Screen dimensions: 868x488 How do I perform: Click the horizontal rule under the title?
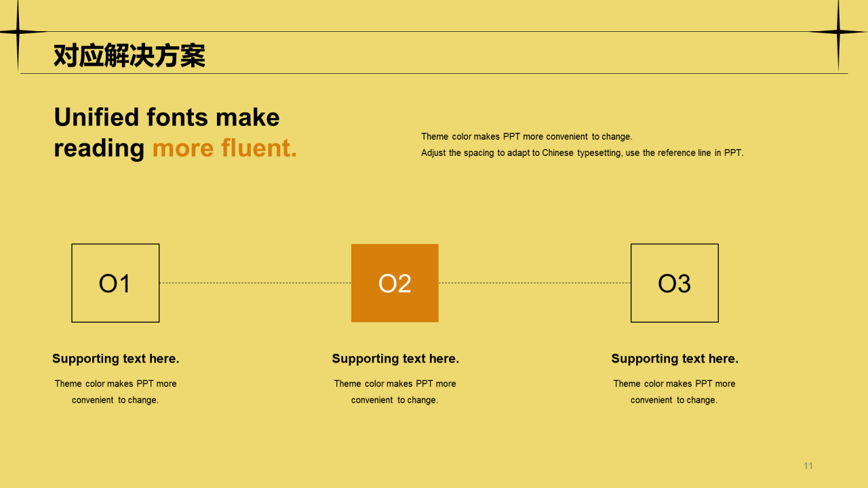coord(434,73)
